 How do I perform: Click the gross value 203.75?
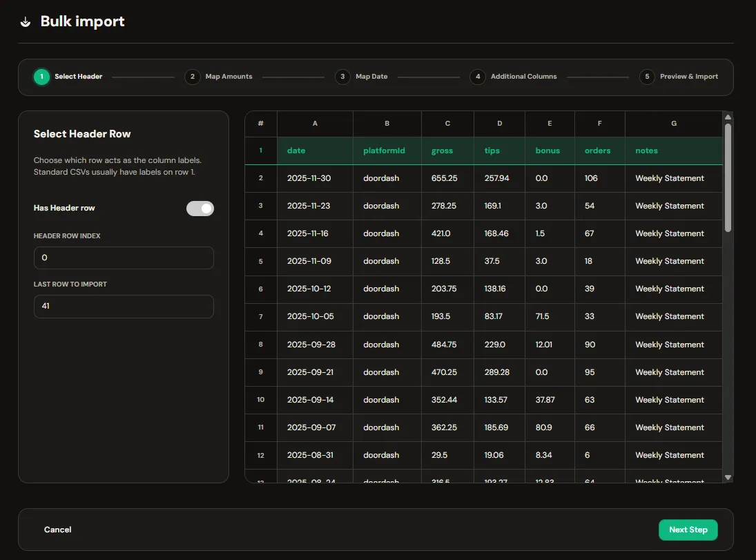pos(447,289)
